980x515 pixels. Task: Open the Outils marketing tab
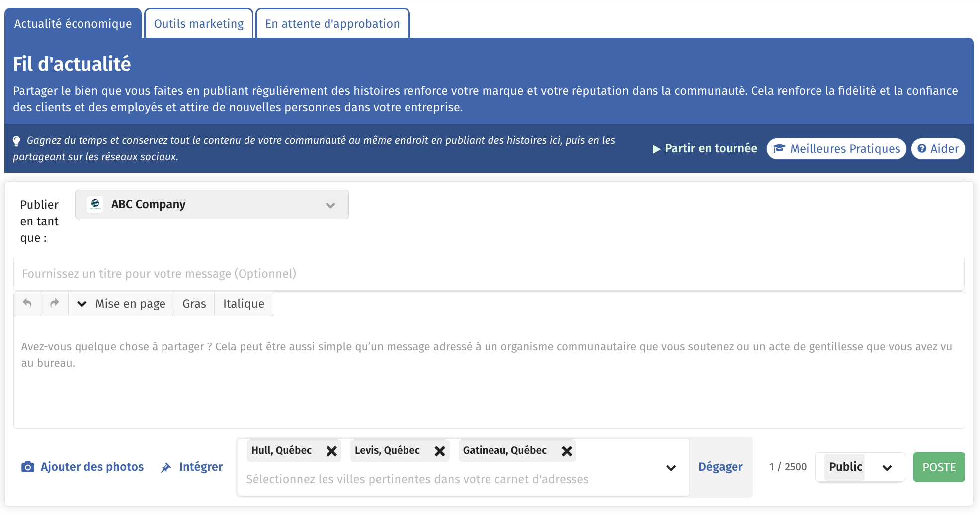coord(199,23)
